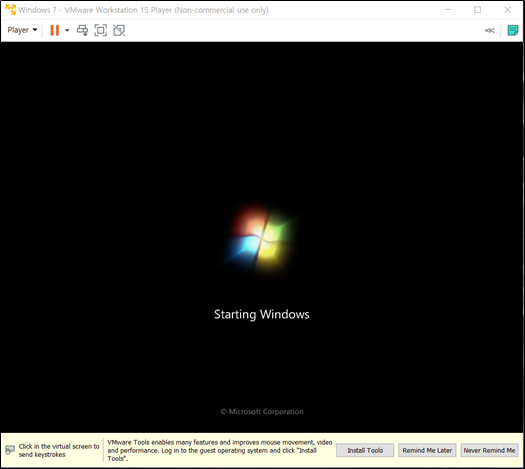The height and width of the screenshot is (469, 525).
Task: Expand the power options dropdown arrow
Action: 67,30
